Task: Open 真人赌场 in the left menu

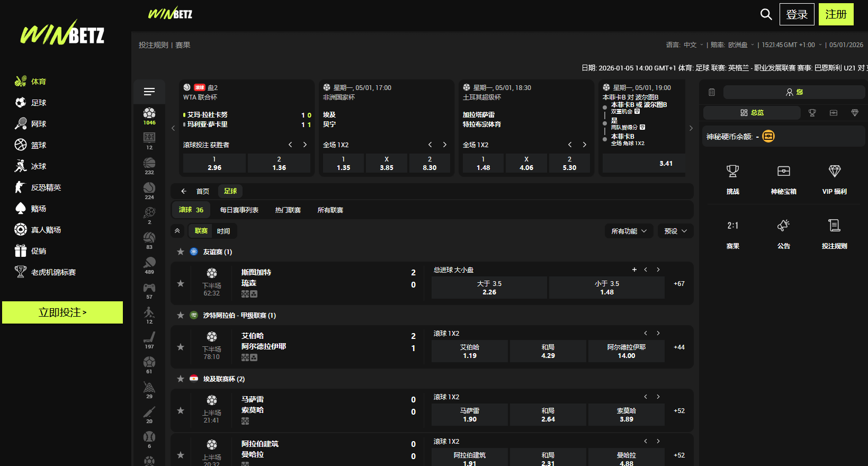Action: (46, 230)
